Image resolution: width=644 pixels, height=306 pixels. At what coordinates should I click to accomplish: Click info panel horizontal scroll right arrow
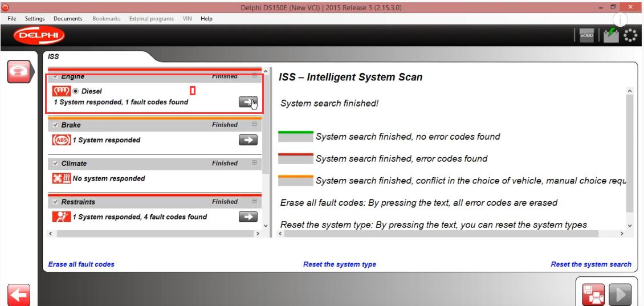(622, 233)
